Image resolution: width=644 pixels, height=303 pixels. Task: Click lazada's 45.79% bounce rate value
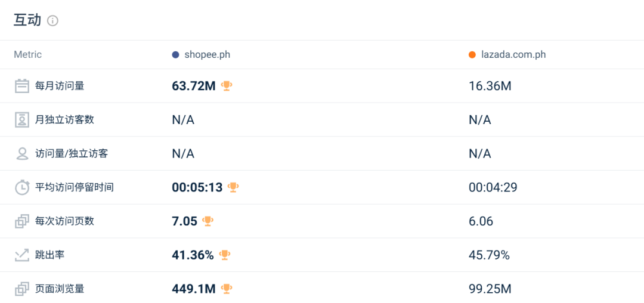coord(489,255)
